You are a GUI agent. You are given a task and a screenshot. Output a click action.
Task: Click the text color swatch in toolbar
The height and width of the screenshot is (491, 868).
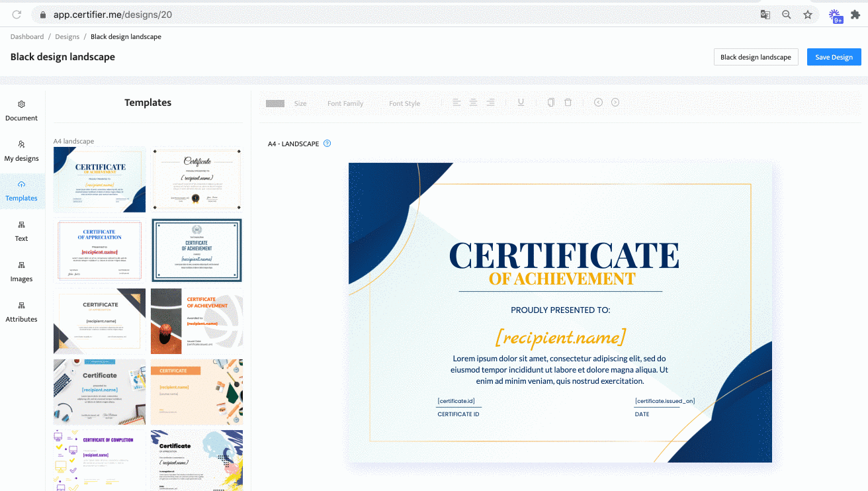point(275,103)
